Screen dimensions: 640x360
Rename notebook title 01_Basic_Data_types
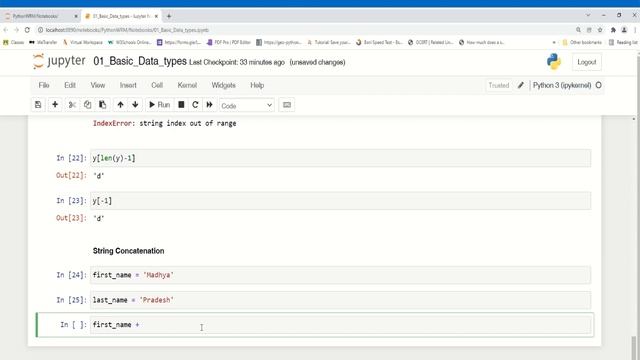pyautogui.click(x=140, y=62)
